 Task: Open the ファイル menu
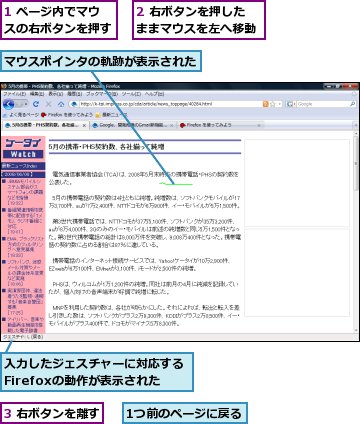click(15, 94)
